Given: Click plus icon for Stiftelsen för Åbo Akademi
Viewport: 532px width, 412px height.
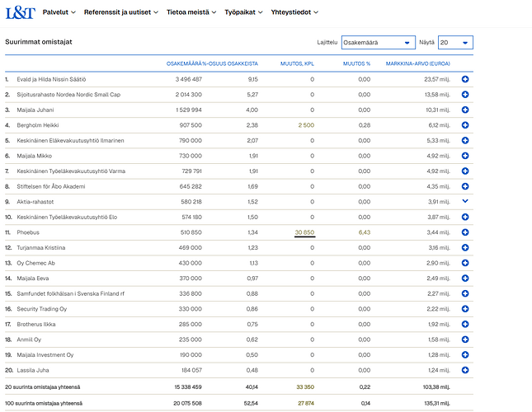Looking at the screenshot, I should (x=465, y=186).
